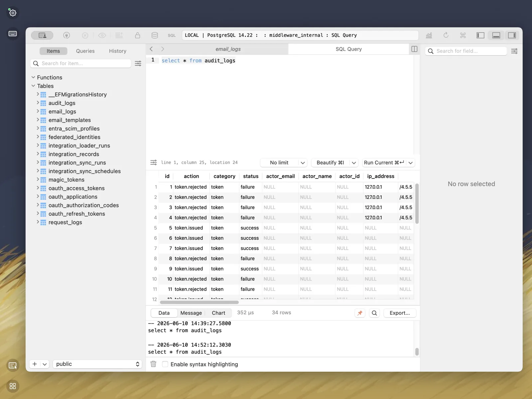The image size is (532, 399).
Task: Click the annotation icon at bottom left
Action: click(13, 366)
